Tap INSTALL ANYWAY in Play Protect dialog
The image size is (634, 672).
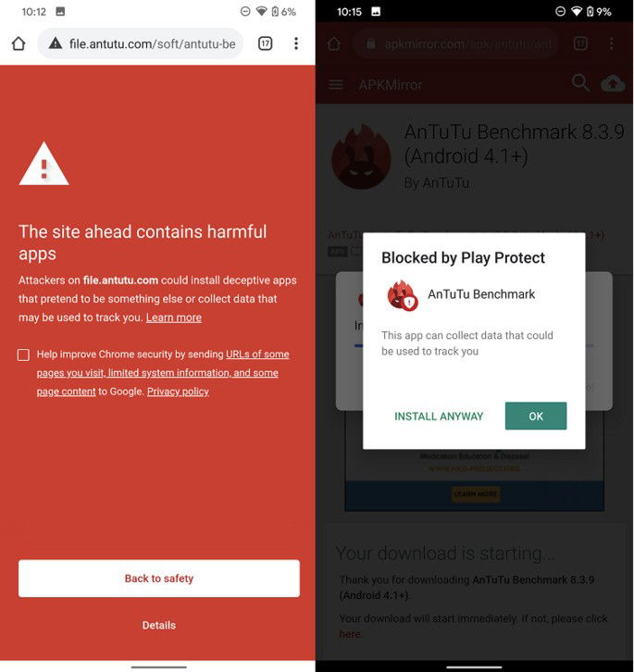[x=439, y=417]
